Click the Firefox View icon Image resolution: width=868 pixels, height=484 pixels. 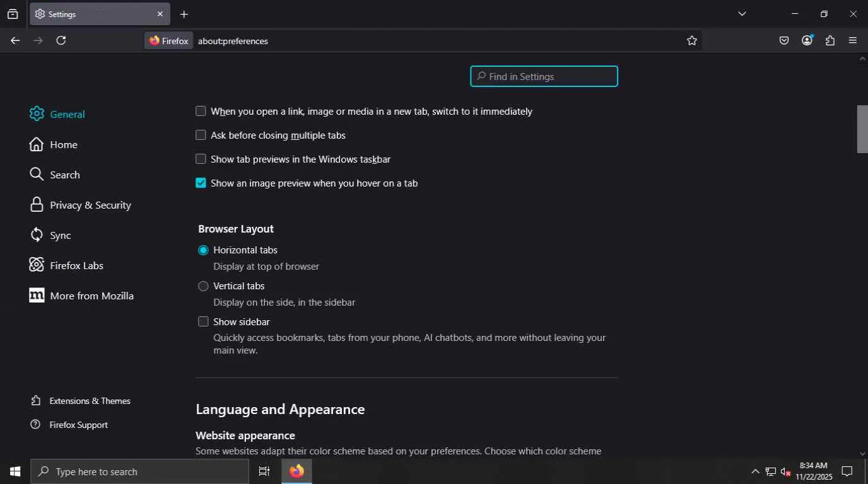13,14
